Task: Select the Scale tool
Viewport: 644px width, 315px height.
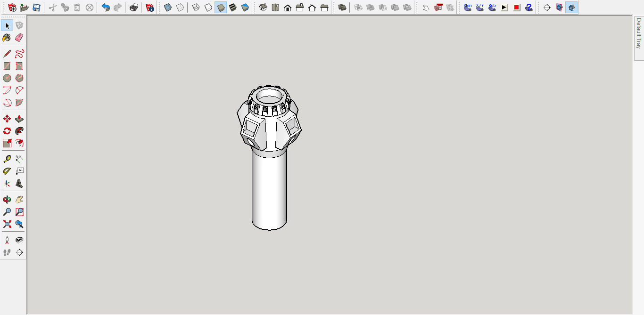Action: coord(7,143)
